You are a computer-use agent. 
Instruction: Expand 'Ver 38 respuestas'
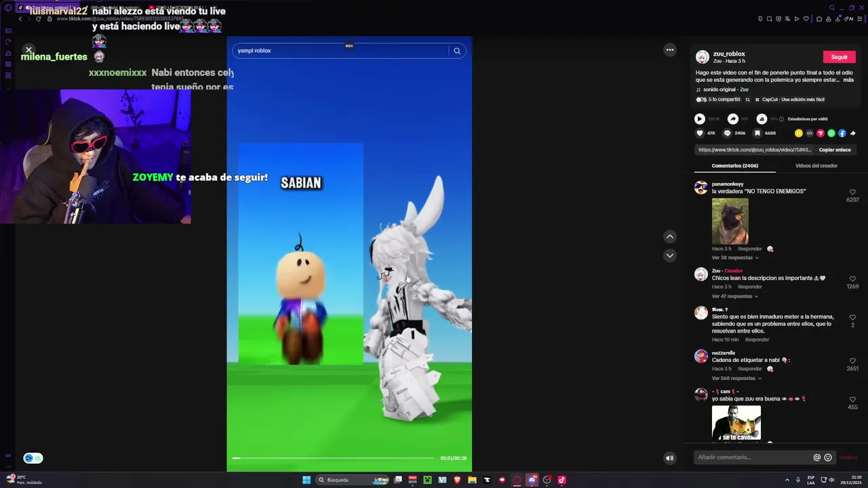click(735, 258)
